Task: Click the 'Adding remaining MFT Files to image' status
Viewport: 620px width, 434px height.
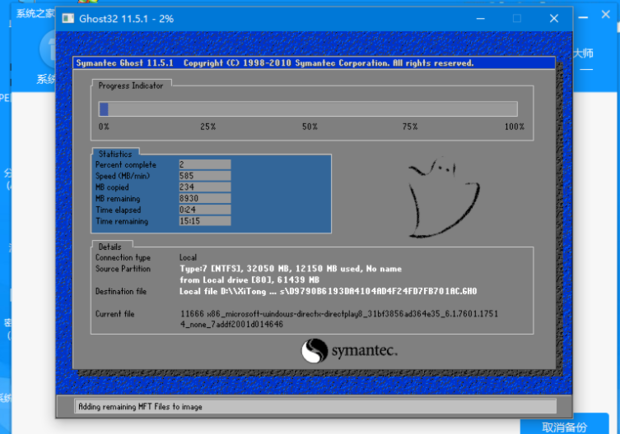Action: pos(140,407)
